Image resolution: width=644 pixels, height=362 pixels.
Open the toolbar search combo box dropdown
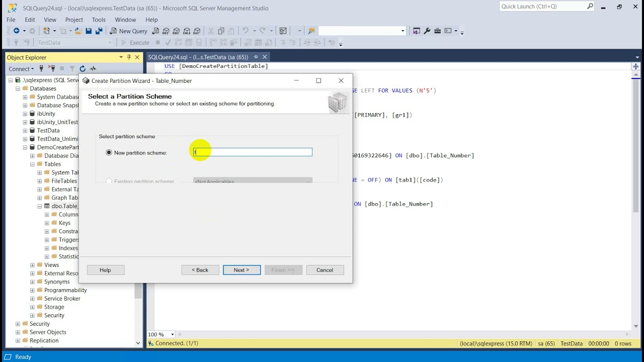tap(403, 31)
